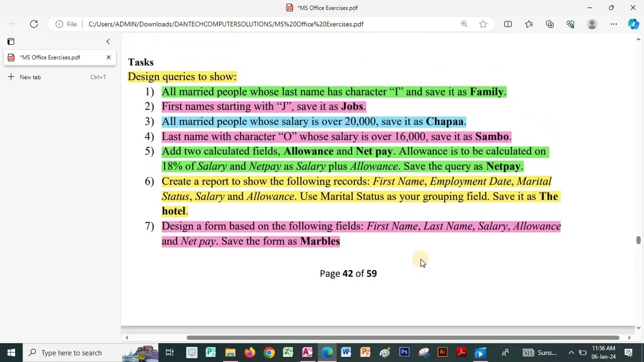Add this page to favorites with star icon
644x362 pixels.
(x=484, y=24)
